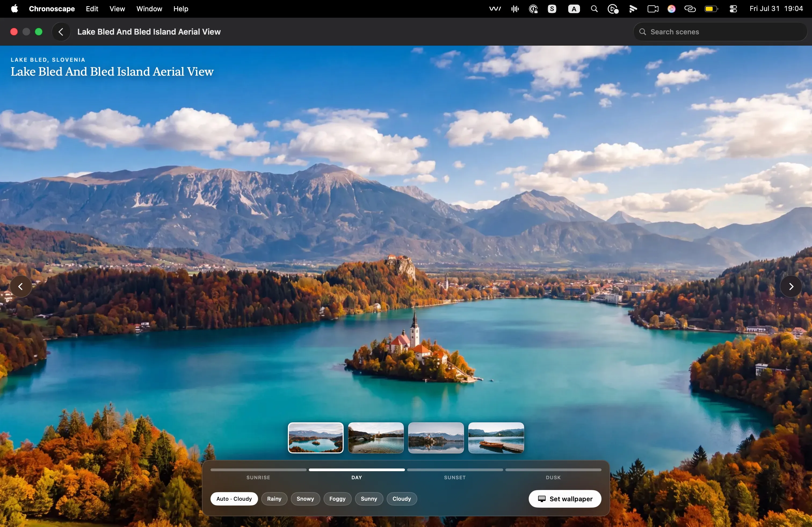
Task: Click the S square menu bar icon
Action: [552, 9]
